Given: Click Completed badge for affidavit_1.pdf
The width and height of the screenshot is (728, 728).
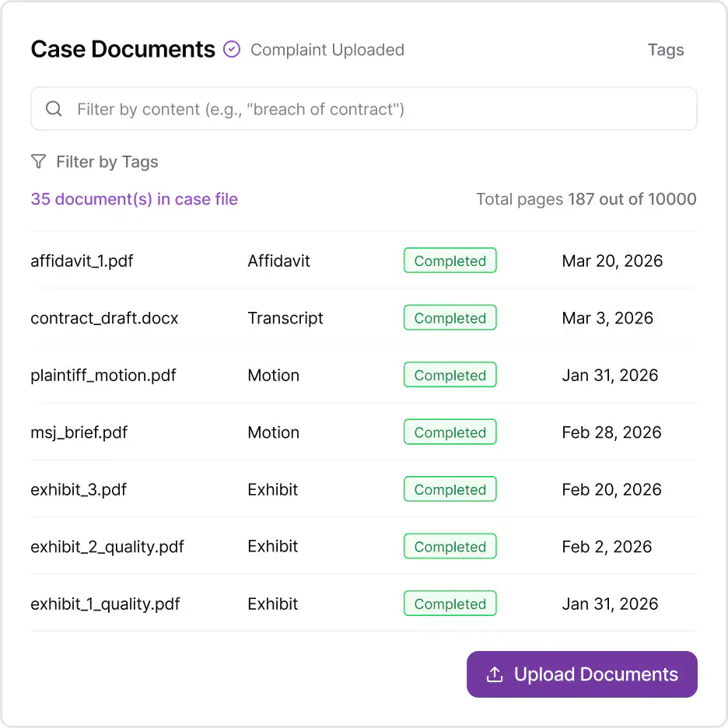Looking at the screenshot, I should 450,261.
